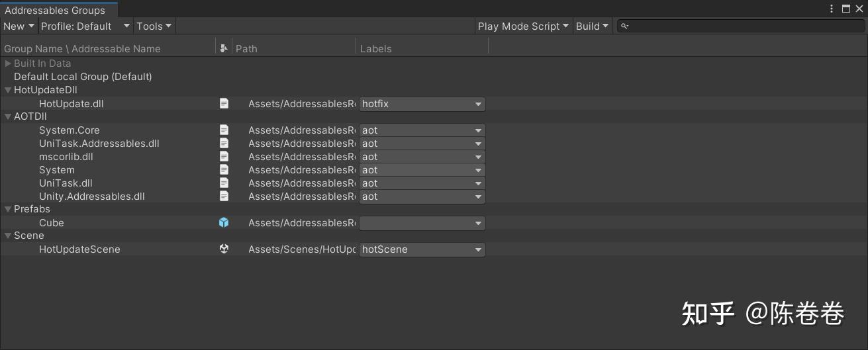Click the file icon beside System.Core
868x350 pixels.
click(224, 130)
